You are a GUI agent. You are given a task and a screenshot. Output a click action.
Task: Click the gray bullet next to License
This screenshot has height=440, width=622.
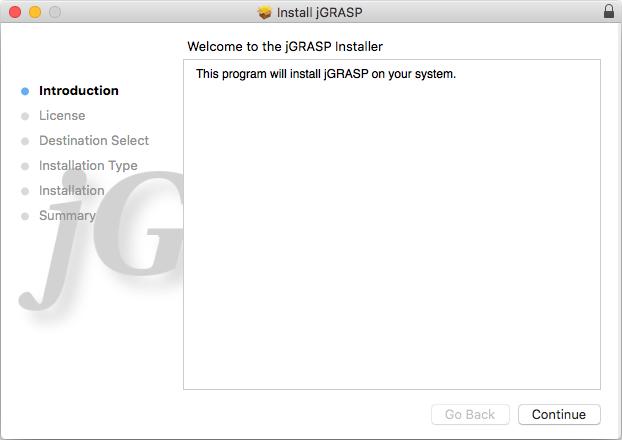coord(25,116)
